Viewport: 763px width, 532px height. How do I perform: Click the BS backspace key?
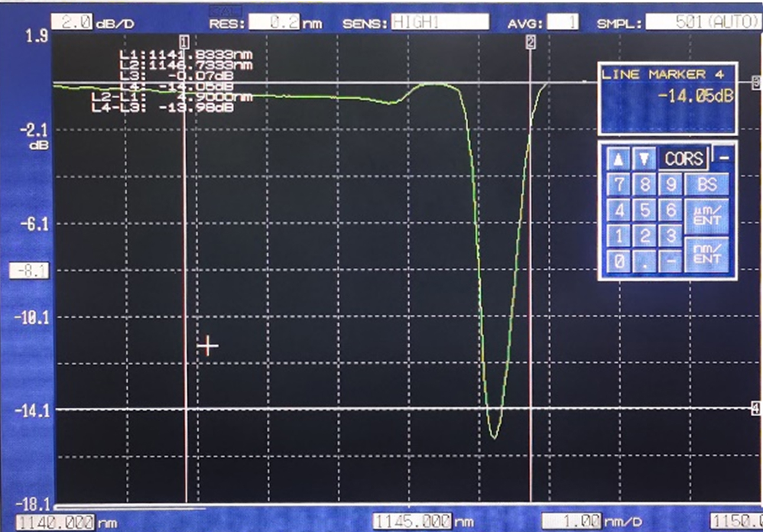(707, 184)
